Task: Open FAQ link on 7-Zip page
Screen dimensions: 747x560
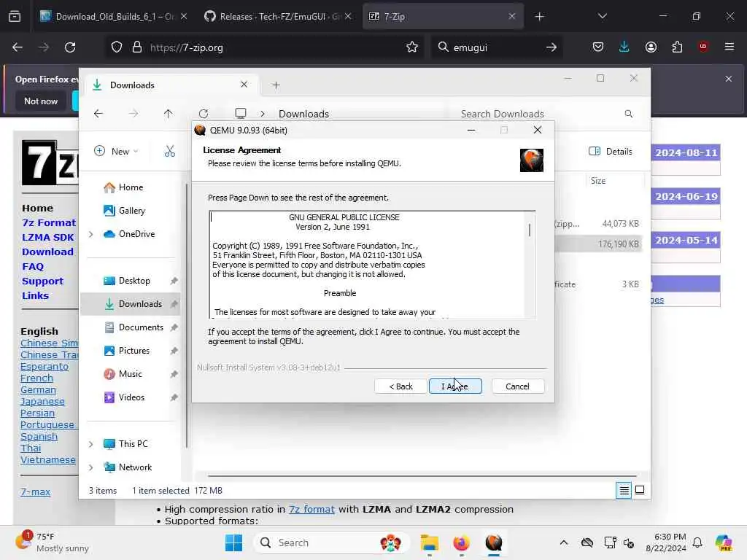Action: coord(32,267)
